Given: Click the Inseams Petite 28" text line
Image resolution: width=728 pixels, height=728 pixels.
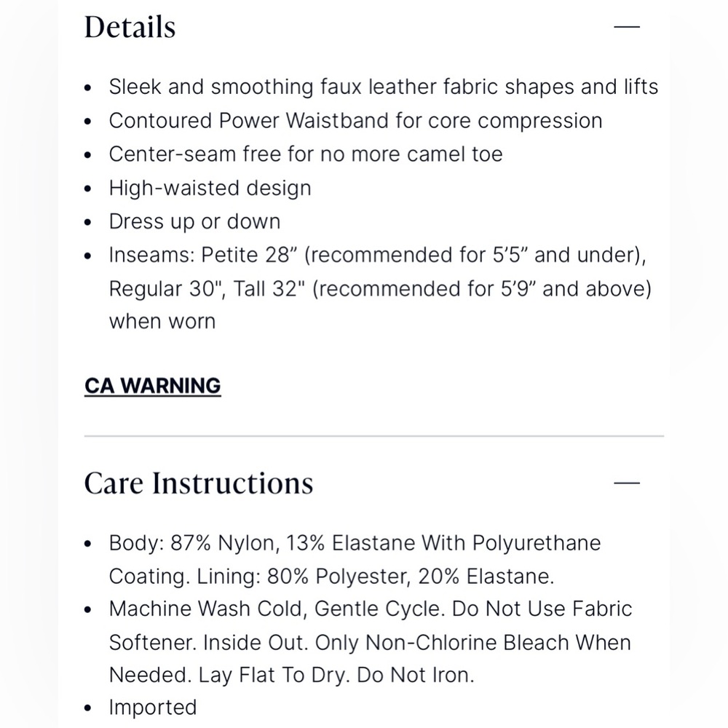Looking at the screenshot, I should [x=377, y=255].
